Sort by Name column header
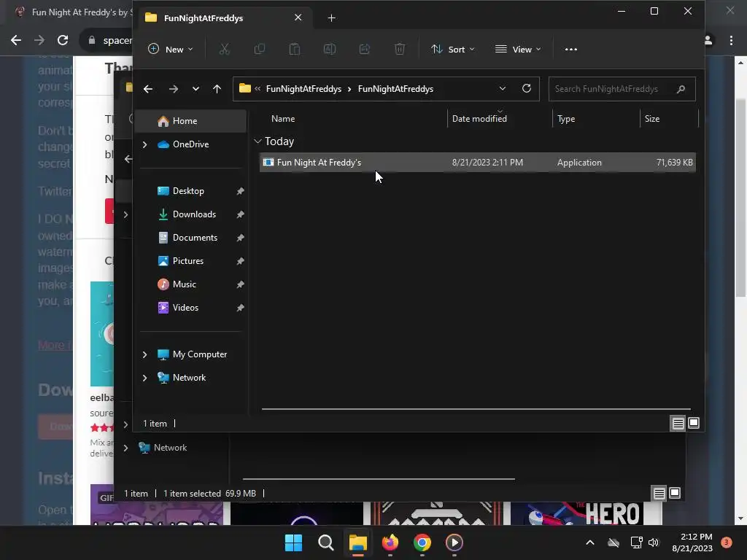This screenshot has width=747, height=560. point(283,119)
